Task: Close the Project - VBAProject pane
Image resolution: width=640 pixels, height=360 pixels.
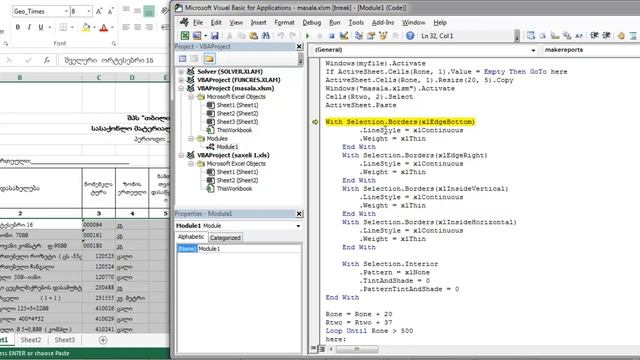Action: point(299,47)
